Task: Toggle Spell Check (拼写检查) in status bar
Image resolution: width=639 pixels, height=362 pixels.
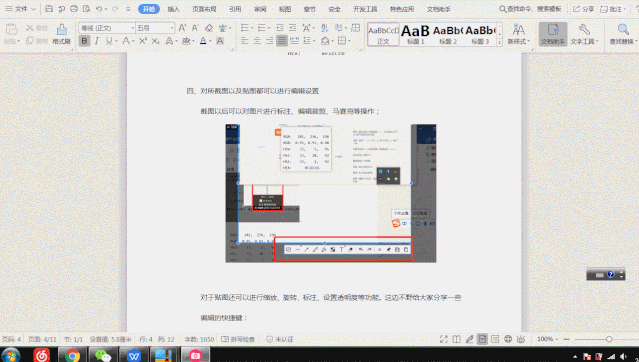Action: 238,339
